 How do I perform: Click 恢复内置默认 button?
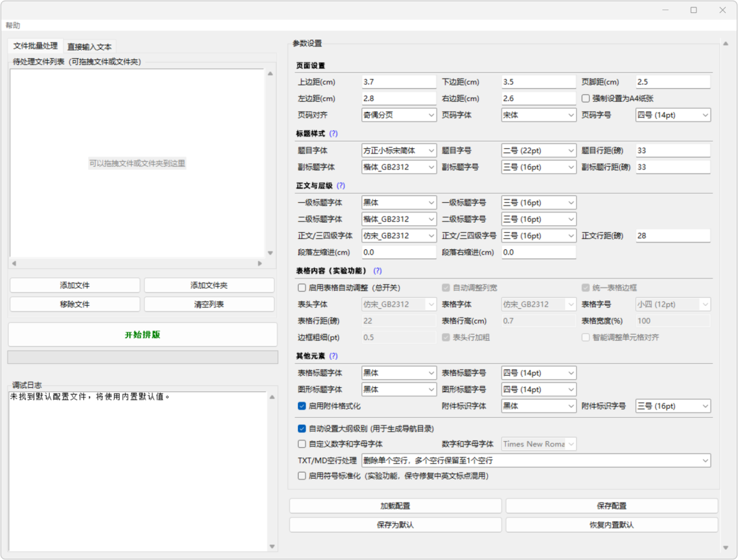(x=612, y=524)
